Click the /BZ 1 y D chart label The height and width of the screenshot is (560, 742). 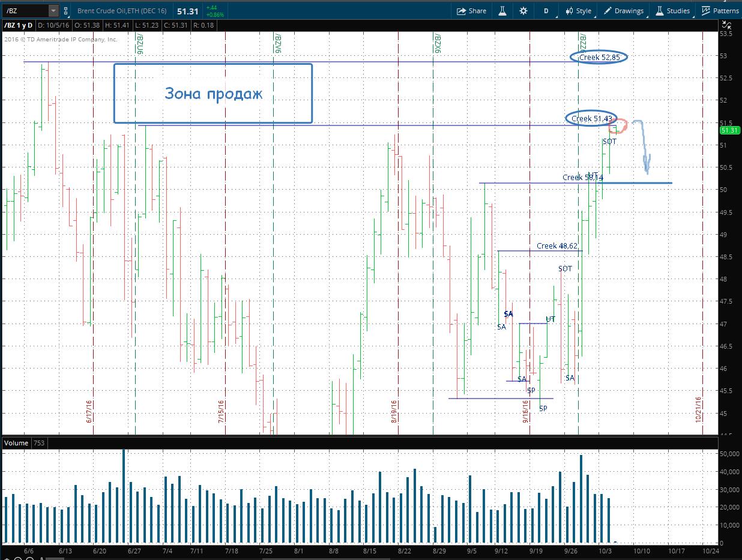point(19,25)
